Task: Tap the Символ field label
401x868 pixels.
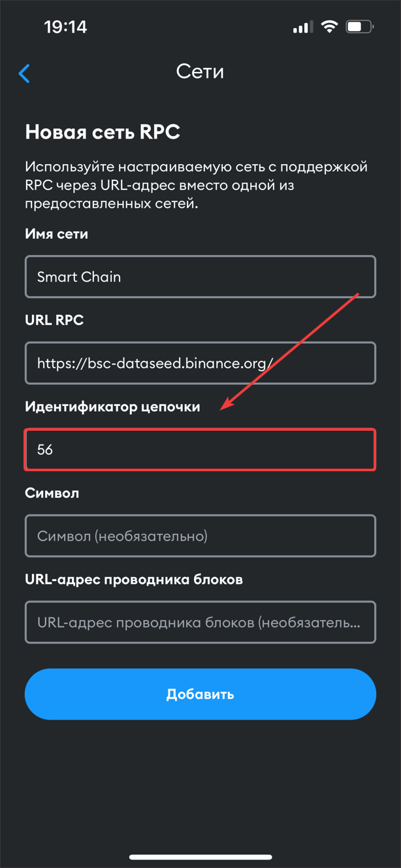Action: pos(52,493)
